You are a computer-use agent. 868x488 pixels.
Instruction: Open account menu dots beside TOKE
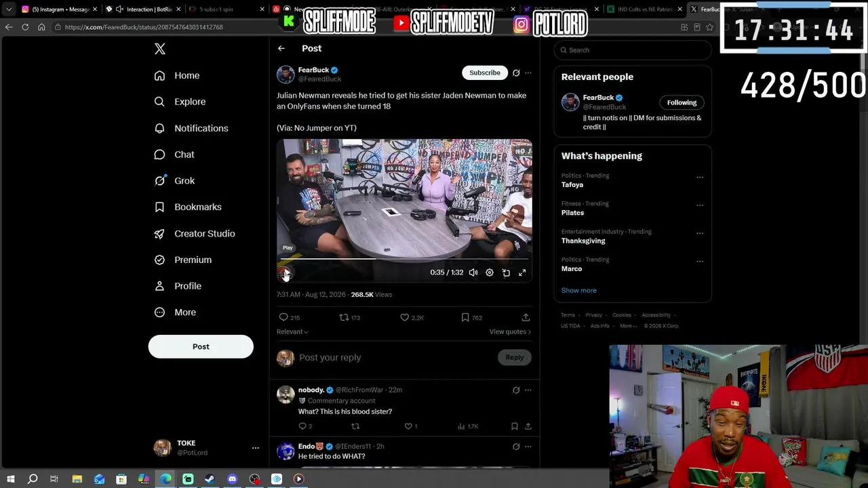point(256,448)
